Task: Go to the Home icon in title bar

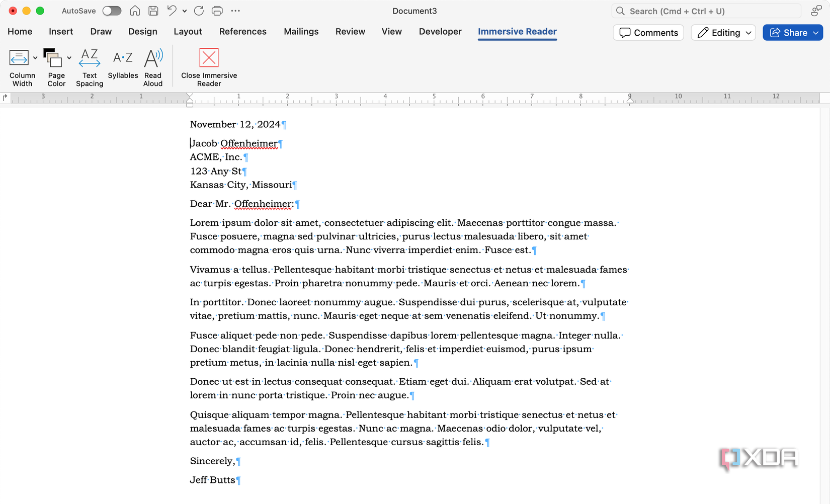Action: click(x=135, y=11)
